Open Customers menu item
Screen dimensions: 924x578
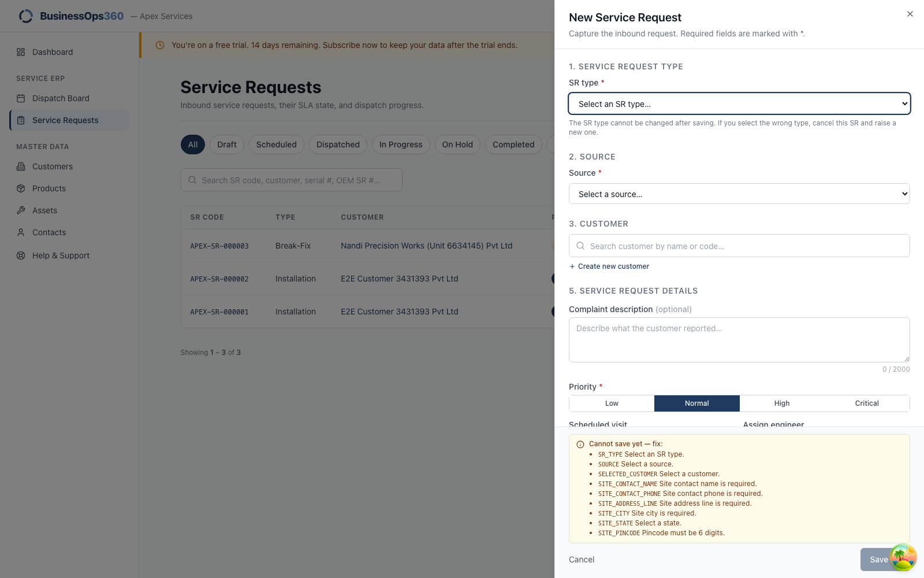[69, 166]
